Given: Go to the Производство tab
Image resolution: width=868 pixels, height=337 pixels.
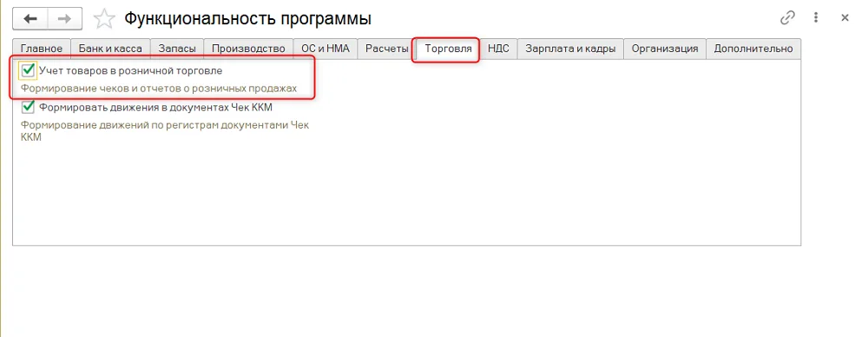Looking at the screenshot, I should pyautogui.click(x=248, y=49).
